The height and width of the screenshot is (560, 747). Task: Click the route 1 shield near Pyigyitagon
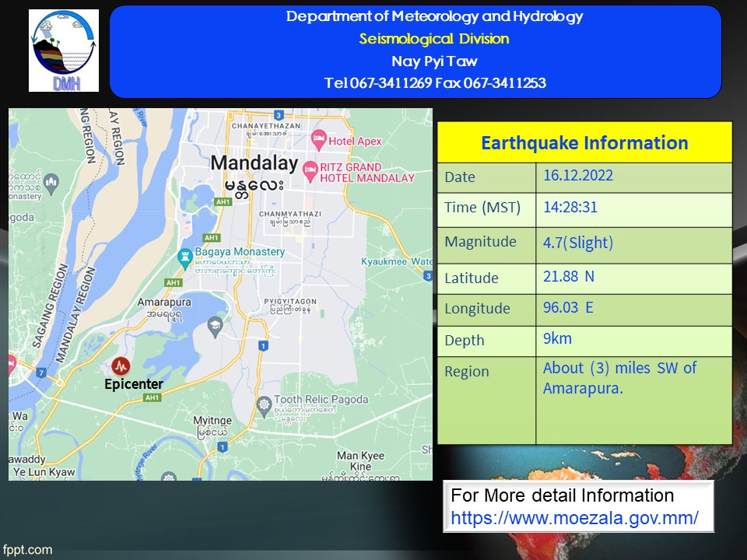pyautogui.click(x=263, y=345)
